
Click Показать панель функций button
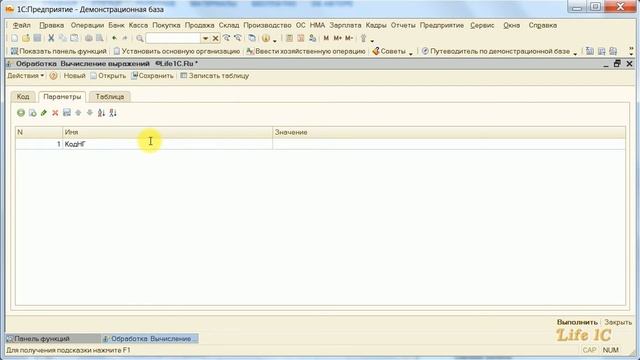(58, 51)
